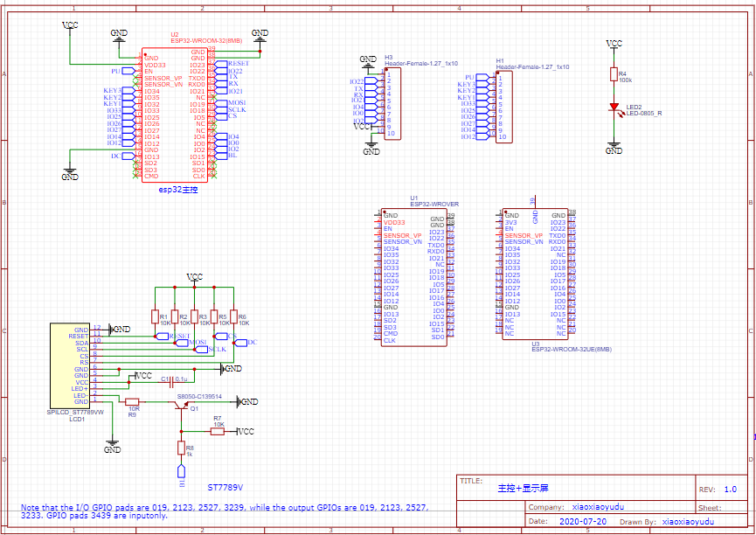Select the R7 10K resistor symbol
Viewport: 756px width, 535px height.
click(x=218, y=431)
